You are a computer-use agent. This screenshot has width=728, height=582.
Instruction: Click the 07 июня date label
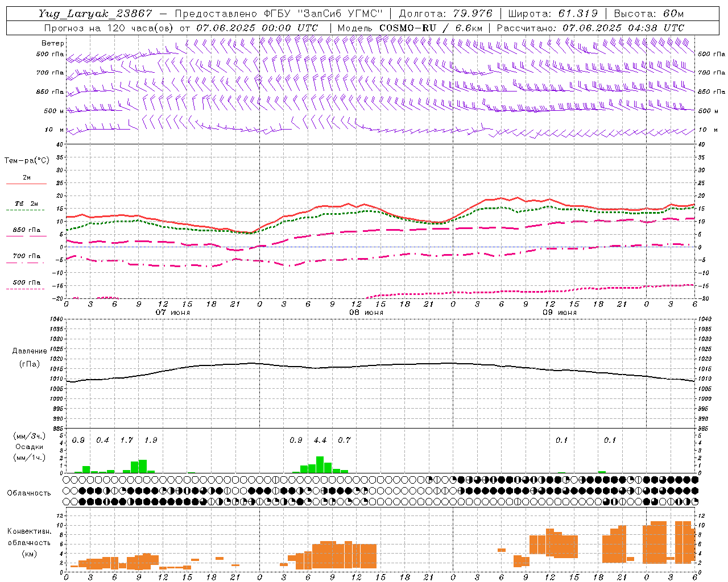pos(173,313)
